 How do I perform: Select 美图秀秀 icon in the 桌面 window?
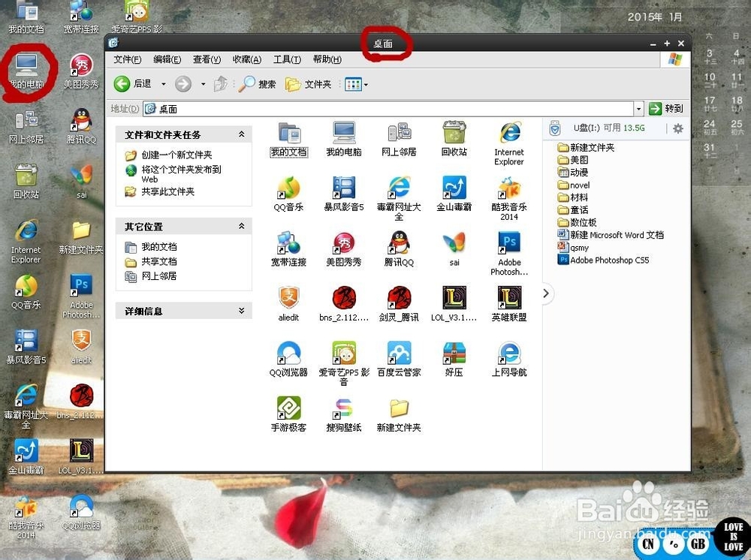coord(343,249)
